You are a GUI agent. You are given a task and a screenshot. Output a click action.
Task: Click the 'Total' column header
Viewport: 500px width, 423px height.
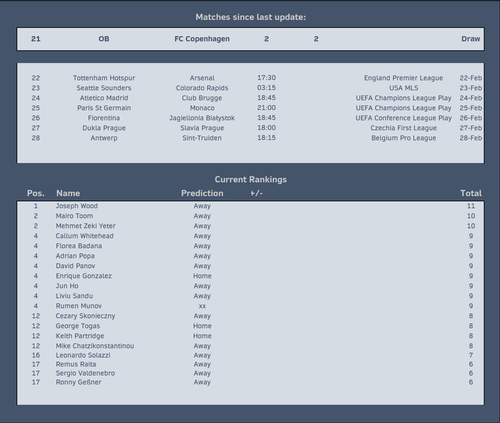click(471, 193)
